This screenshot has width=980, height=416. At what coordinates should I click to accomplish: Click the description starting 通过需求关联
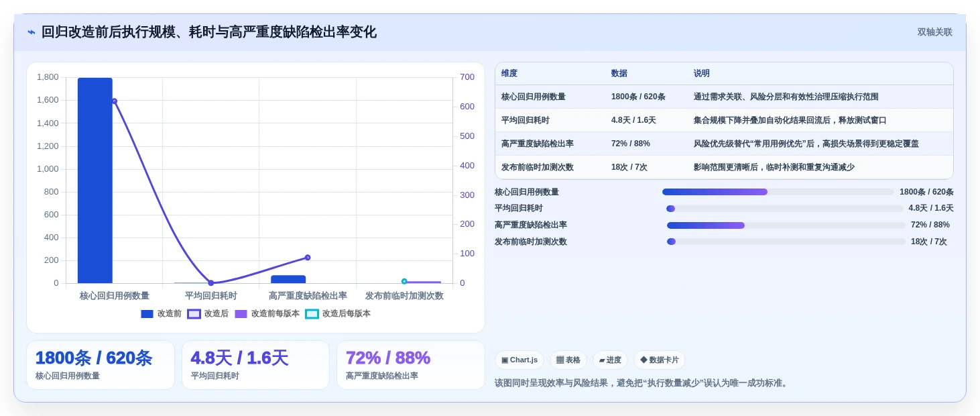tap(786, 97)
